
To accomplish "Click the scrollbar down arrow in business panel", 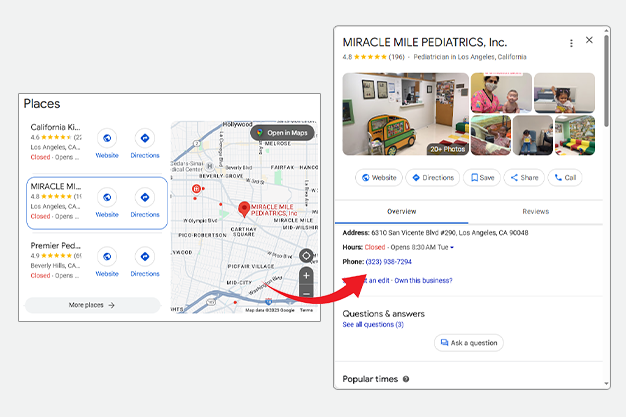I will pyautogui.click(x=606, y=384).
